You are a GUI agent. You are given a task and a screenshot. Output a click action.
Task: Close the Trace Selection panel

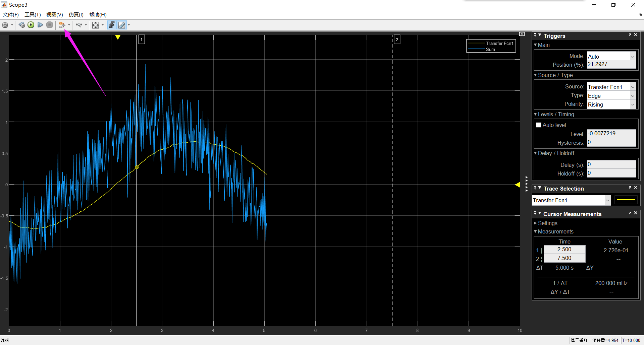coord(636,188)
